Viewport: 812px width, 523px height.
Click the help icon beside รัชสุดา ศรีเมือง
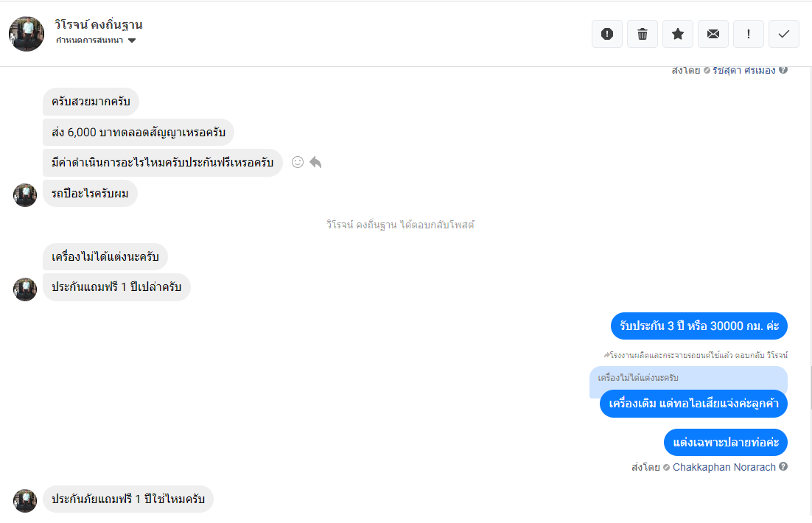click(x=783, y=70)
